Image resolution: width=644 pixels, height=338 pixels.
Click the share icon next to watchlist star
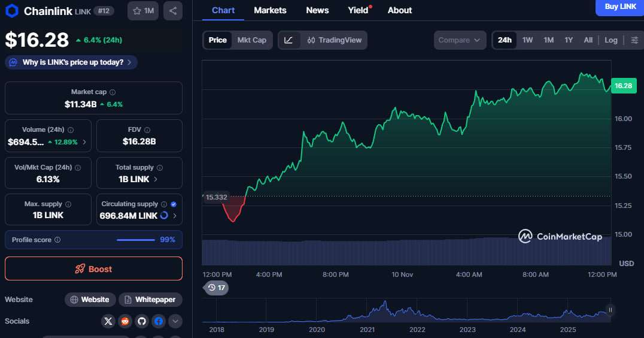coord(173,11)
